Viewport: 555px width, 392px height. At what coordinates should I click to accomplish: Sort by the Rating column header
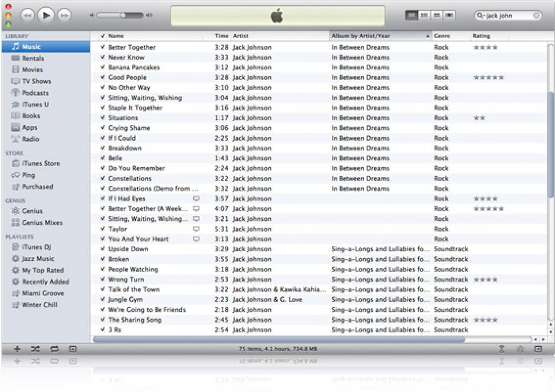(489, 36)
